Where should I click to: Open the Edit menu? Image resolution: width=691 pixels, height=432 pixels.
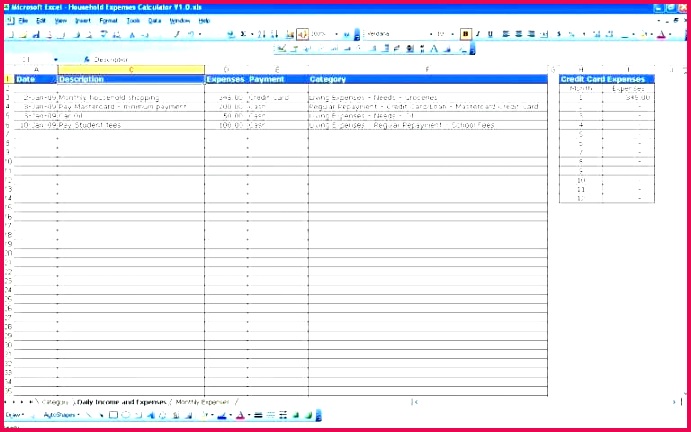click(41, 21)
